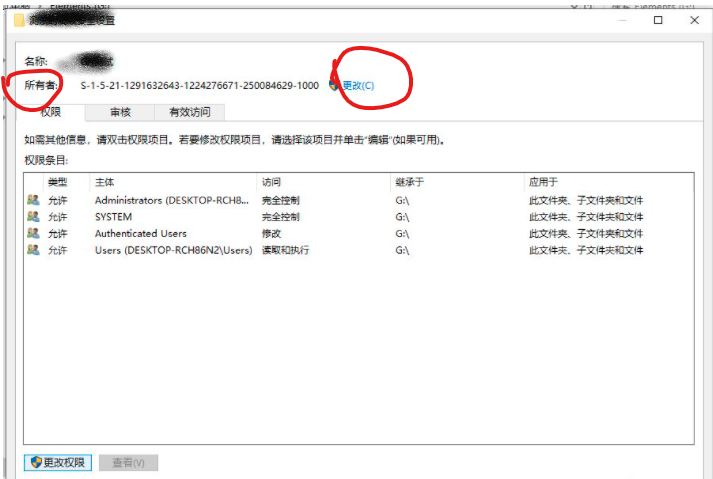Click the 更改(C) owner change link
The height and width of the screenshot is (479, 713).
[x=358, y=86]
